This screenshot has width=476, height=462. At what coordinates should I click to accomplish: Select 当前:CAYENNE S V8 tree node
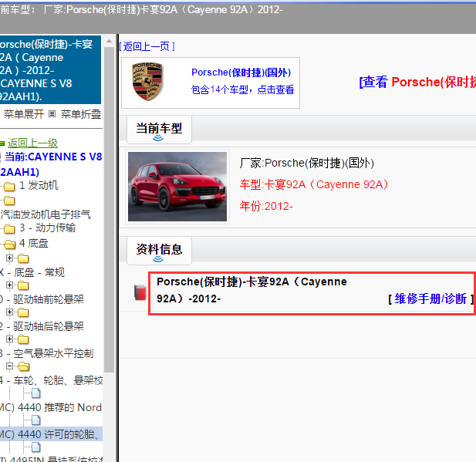51,164
